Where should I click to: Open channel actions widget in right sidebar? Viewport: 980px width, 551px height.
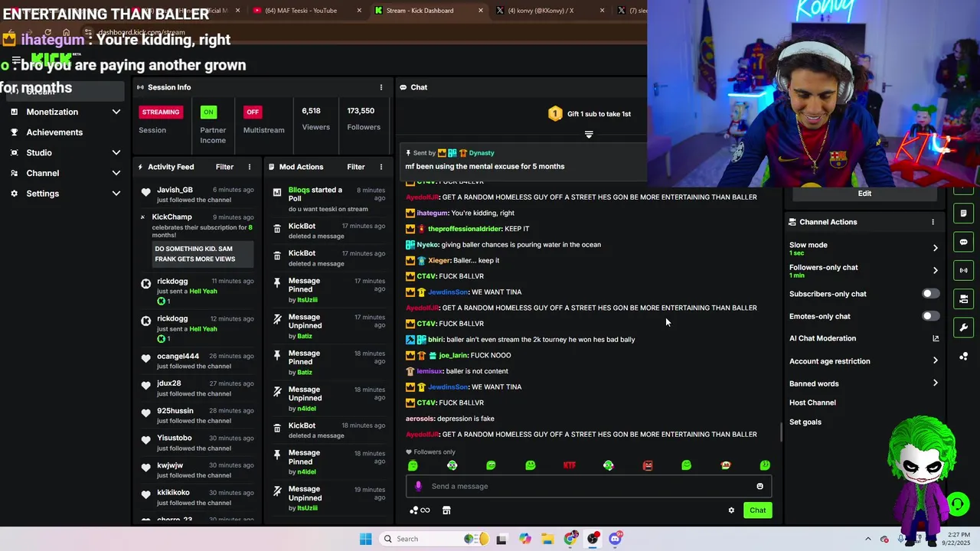point(964,298)
